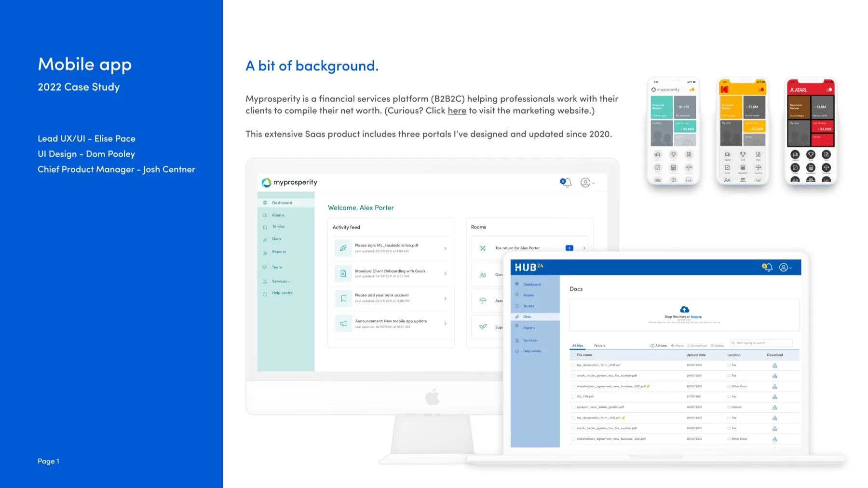Open the HUB24 user profile dropdown
Screen dimensions: 868x488
tap(786, 267)
